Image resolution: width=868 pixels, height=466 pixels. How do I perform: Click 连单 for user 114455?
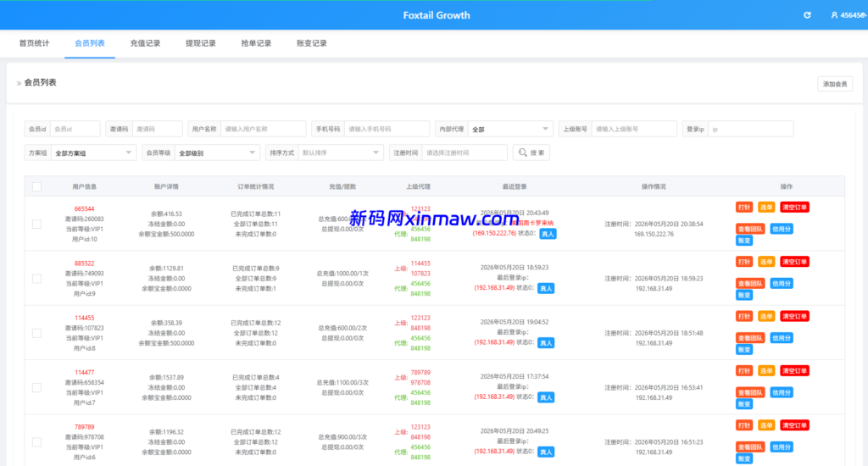pyautogui.click(x=766, y=316)
